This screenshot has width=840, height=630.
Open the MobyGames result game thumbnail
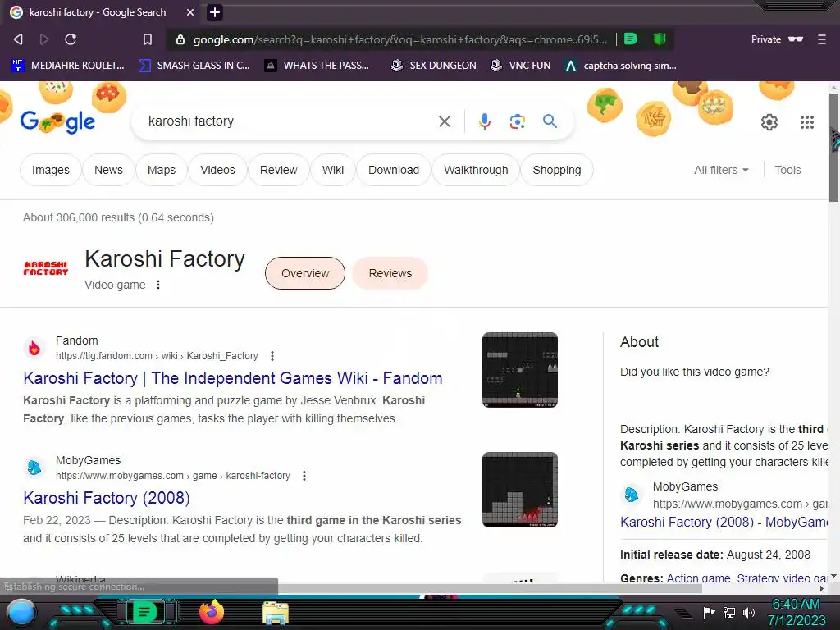(x=519, y=490)
